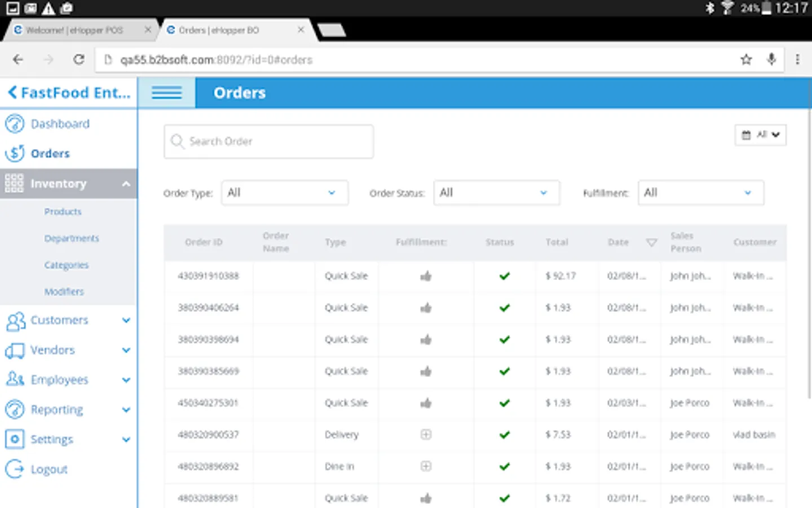
Task: Open the Products link under Inventory
Action: [x=63, y=212]
